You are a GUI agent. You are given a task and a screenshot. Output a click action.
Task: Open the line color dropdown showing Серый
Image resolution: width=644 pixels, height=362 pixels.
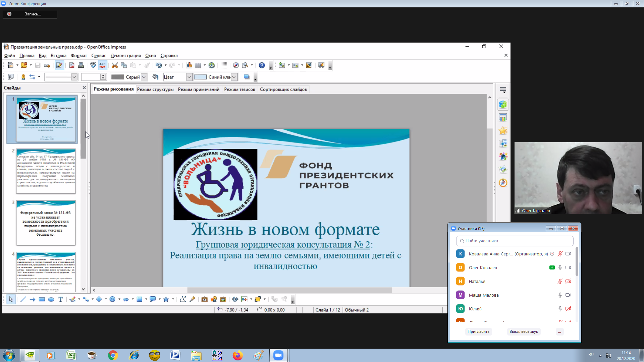pyautogui.click(x=144, y=77)
